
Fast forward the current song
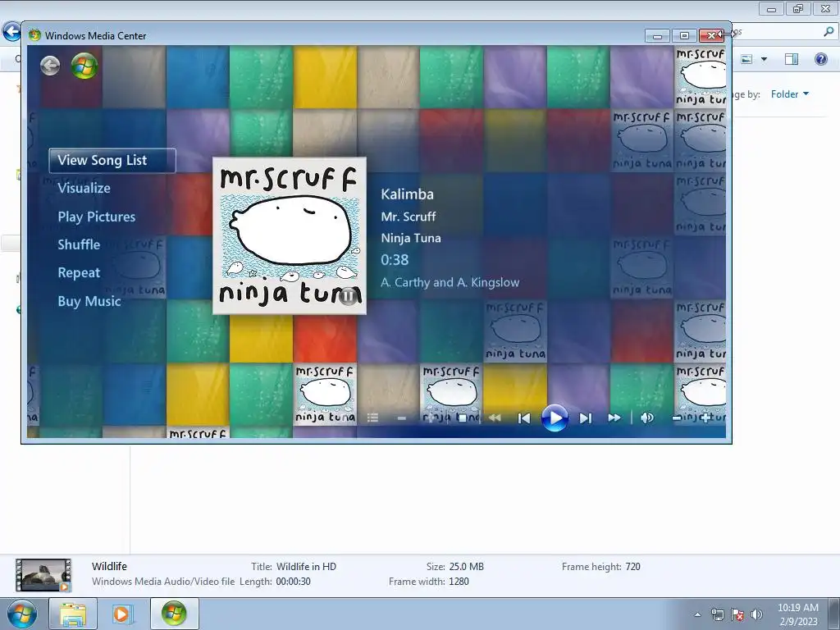click(x=614, y=418)
